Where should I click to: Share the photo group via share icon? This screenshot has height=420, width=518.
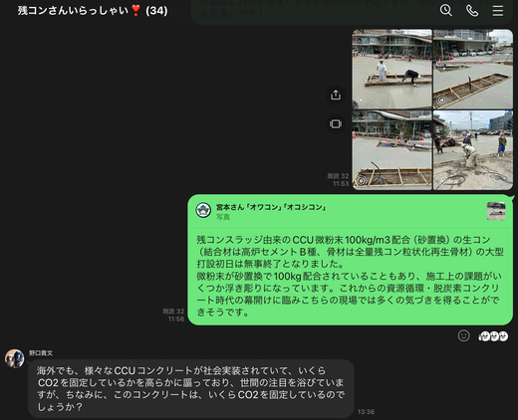click(x=336, y=95)
